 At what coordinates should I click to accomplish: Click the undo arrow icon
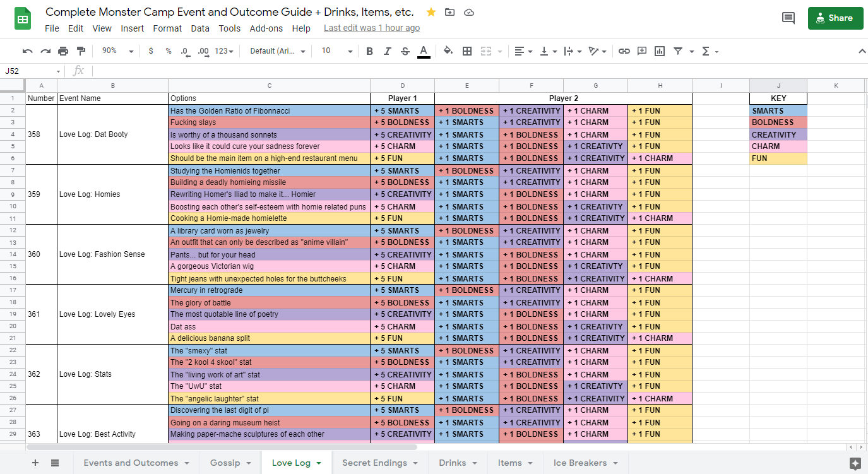pyautogui.click(x=27, y=51)
